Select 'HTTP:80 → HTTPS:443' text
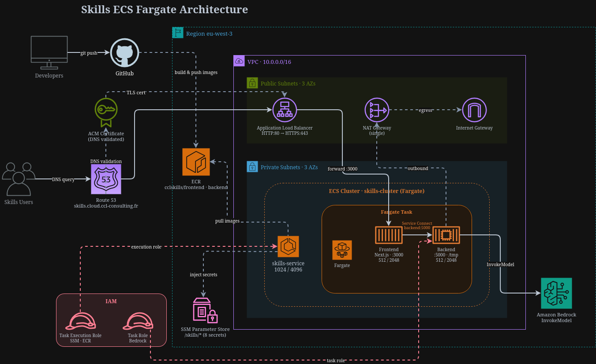Viewport: 596px width, 364px height. click(x=285, y=133)
